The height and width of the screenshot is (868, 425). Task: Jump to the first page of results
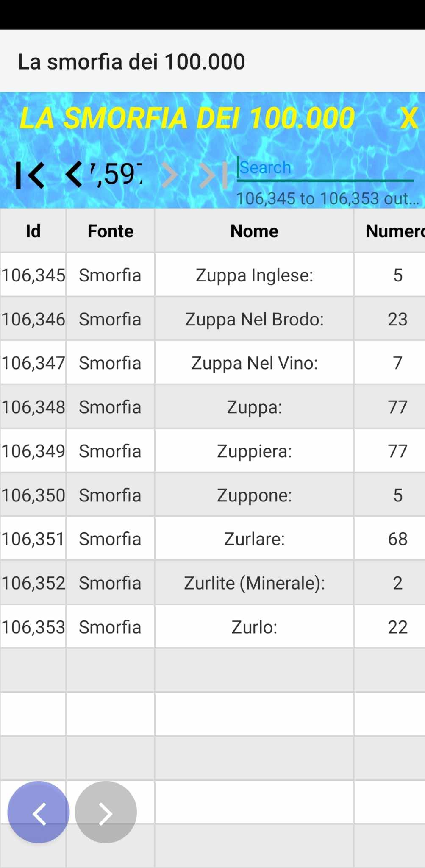[x=30, y=175]
